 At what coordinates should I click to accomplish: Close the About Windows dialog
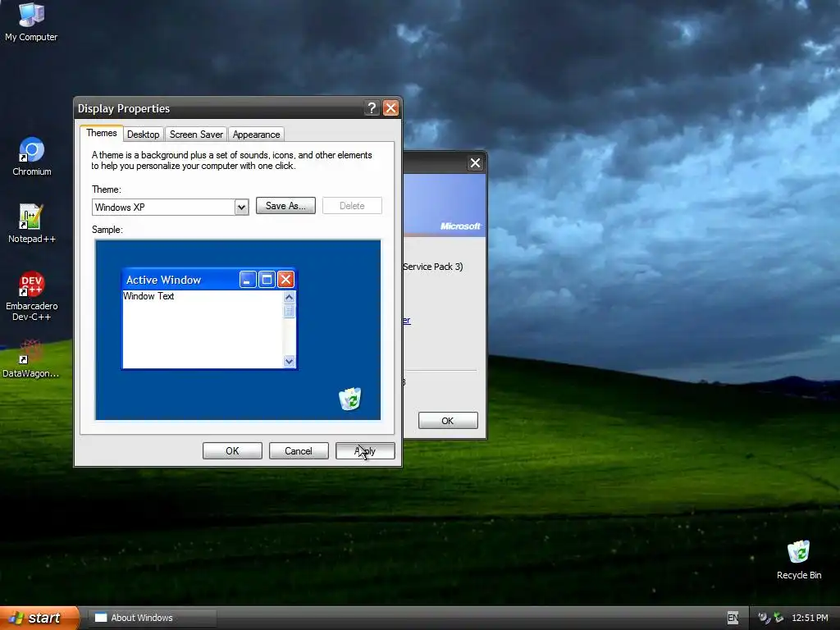pos(475,163)
